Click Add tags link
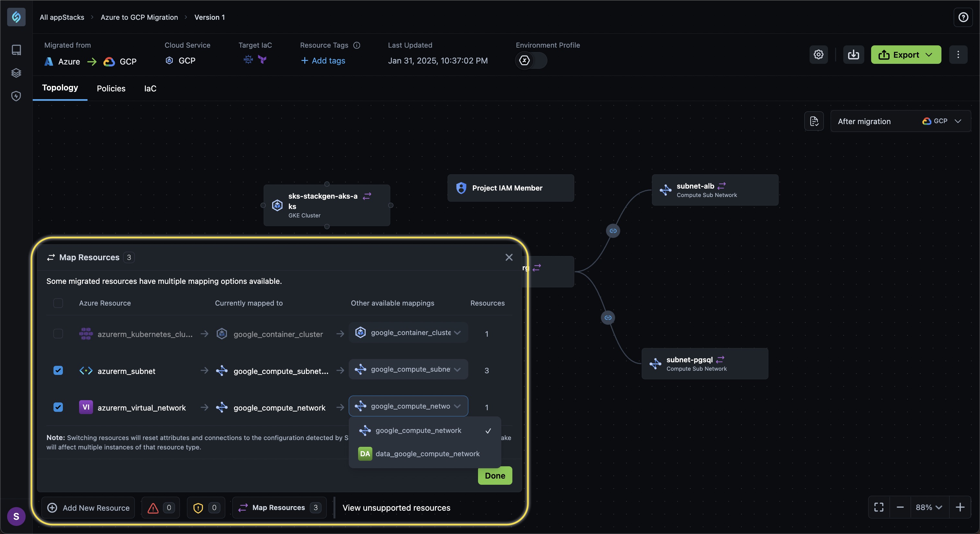Screen dimensions: 980x534 [323, 61]
